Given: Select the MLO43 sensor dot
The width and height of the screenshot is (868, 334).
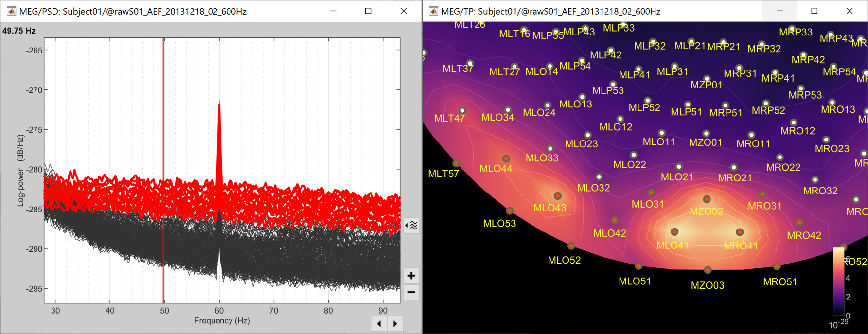Looking at the screenshot, I should click(558, 196).
